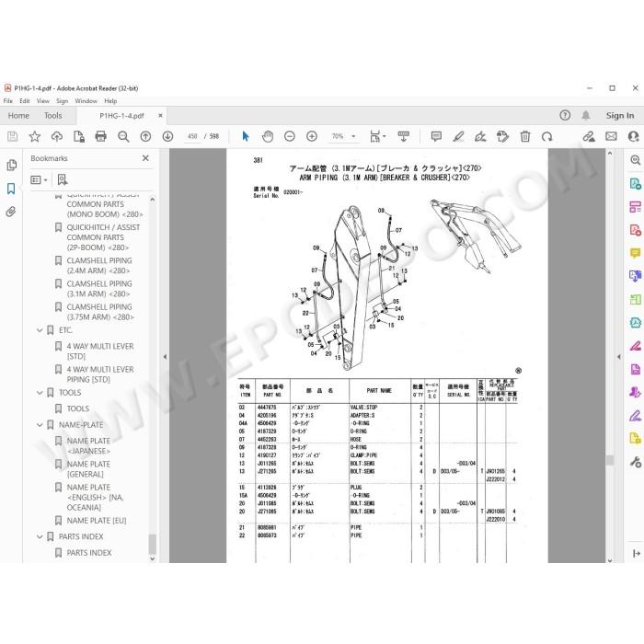Close the P1HG-1-4.pdf tab
This screenshot has height=644, width=644.
tap(160, 116)
